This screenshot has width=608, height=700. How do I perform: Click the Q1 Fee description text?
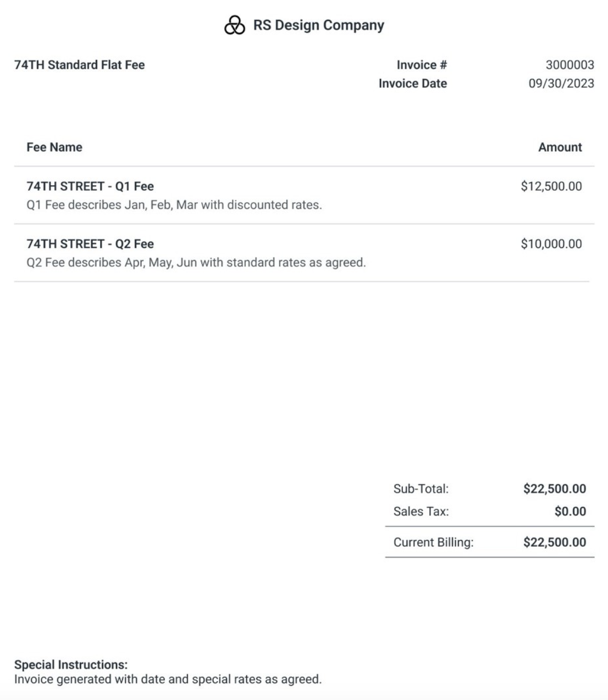point(174,205)
